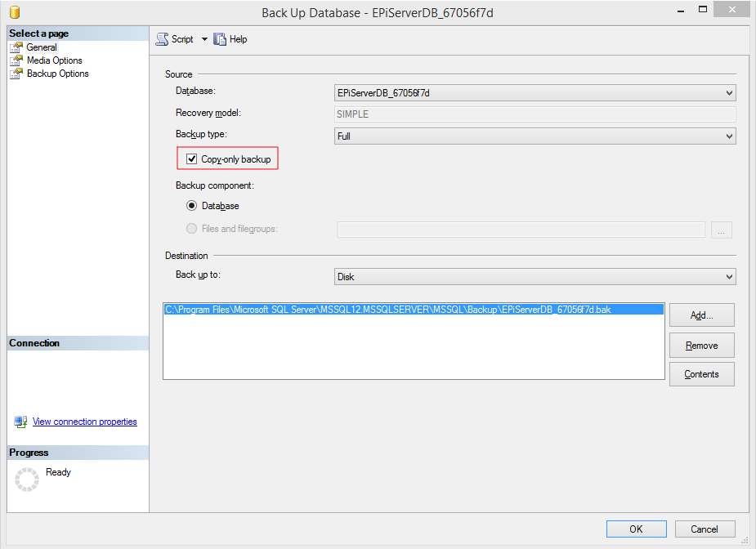Click the Script toolbar icon
756x549 pixels.
click(162, 39)
